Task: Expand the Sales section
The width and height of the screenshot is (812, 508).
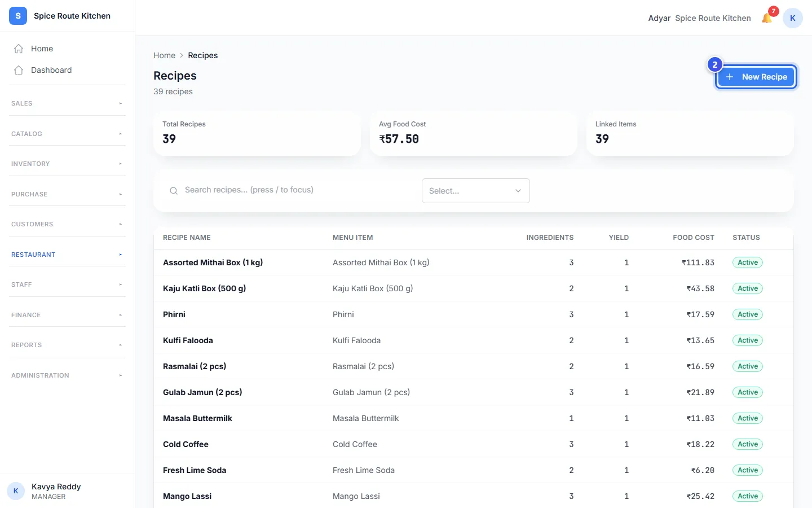Action: 67,103
